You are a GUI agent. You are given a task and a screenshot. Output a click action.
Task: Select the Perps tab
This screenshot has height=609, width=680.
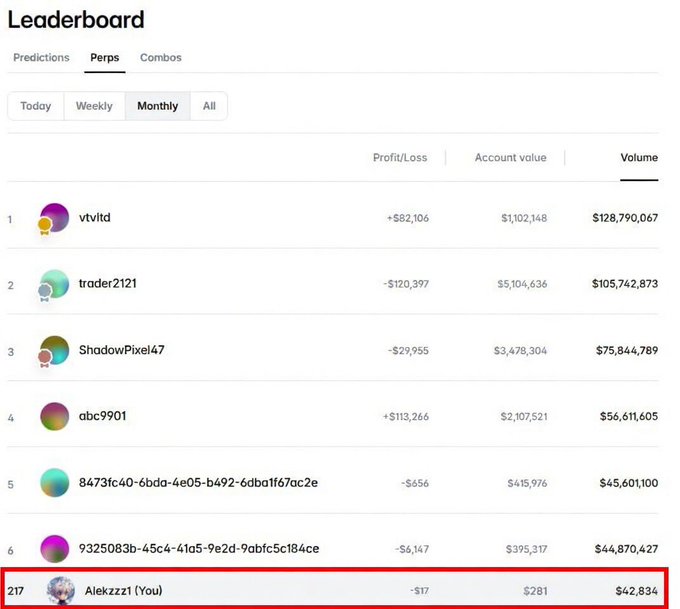point(105,58)
